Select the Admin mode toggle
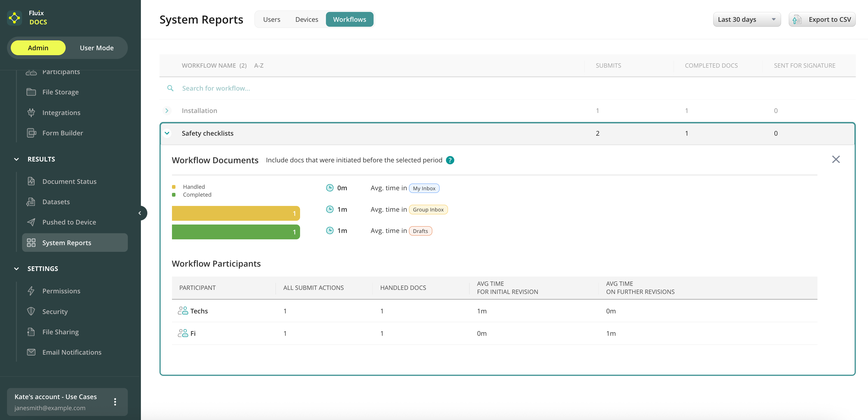This screenshot has width=868, height=420. click(x=38, y=48)
